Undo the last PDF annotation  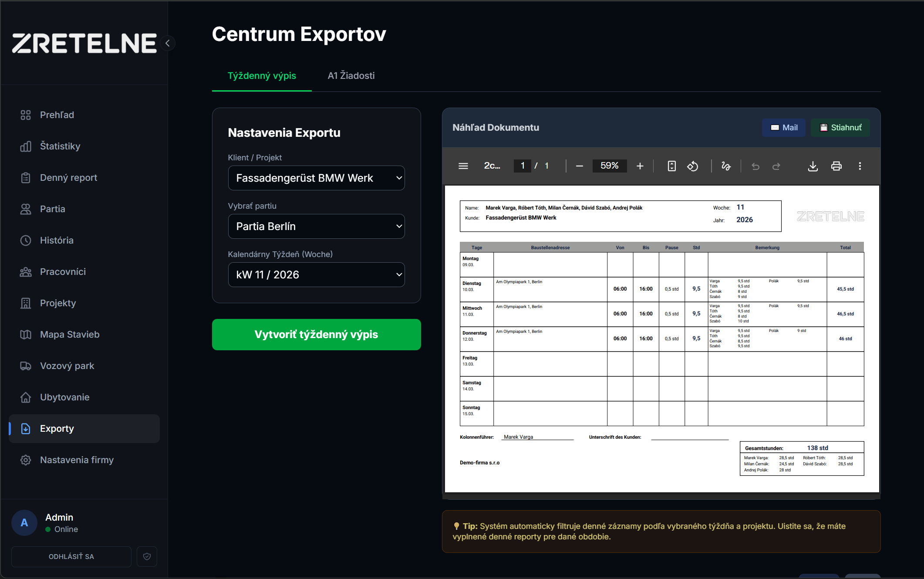click(x=755, y=166)
